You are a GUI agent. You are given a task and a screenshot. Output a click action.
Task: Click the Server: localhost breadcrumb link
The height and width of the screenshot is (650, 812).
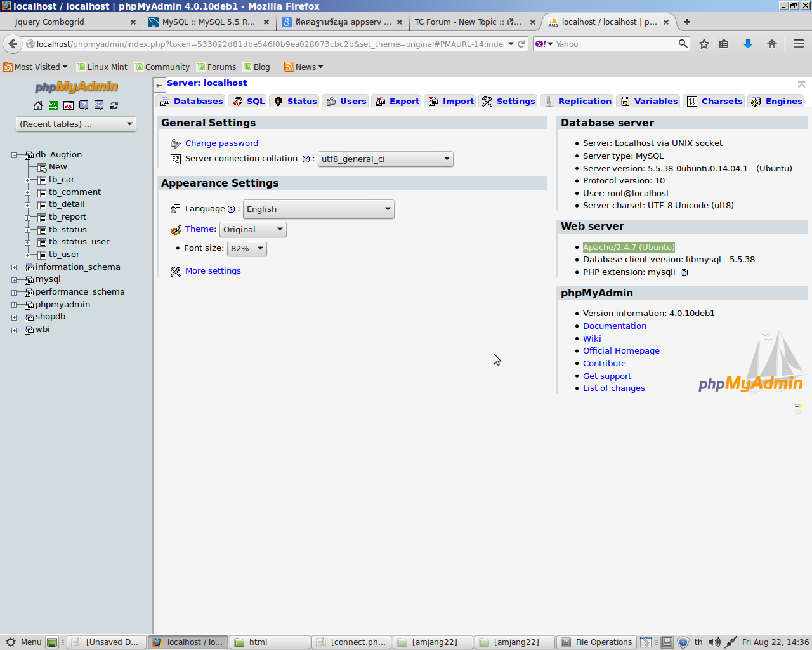click(207, 83)
